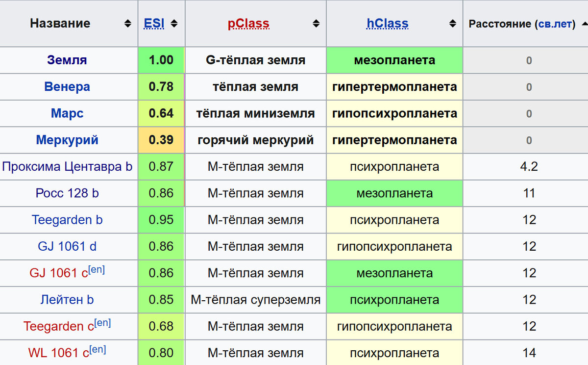This screenshot has width=588, height=365.
Task: Toggle distance sort via arrow icon
Action: [583, 24]
